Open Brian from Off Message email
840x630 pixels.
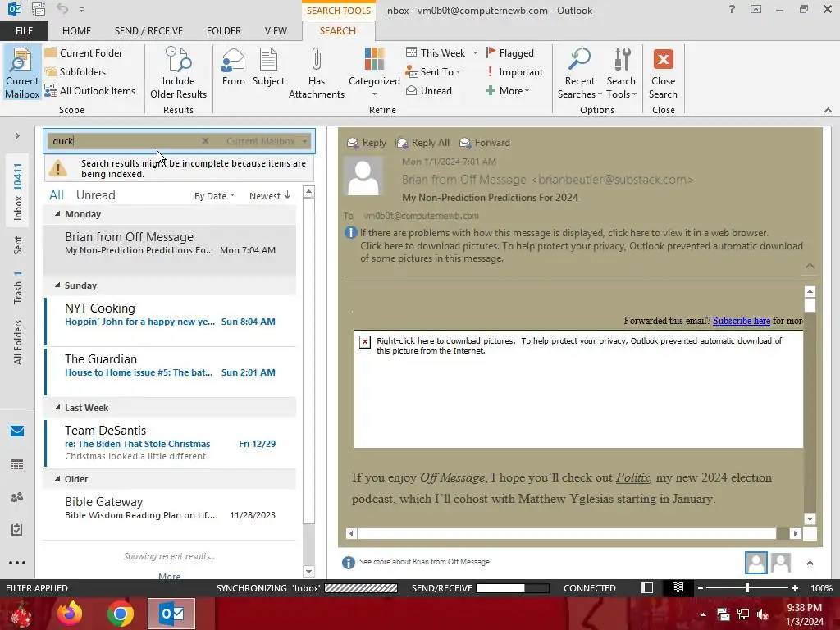[170, 249]
